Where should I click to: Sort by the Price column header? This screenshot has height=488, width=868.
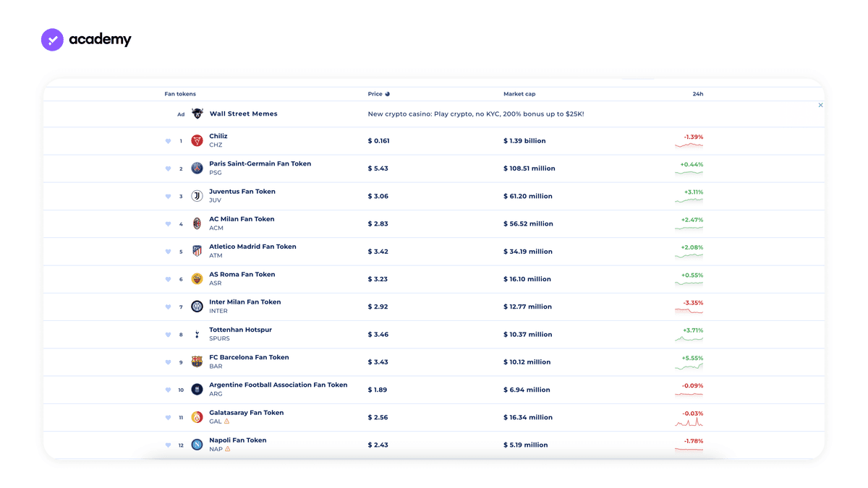click(x=375, y=94)
